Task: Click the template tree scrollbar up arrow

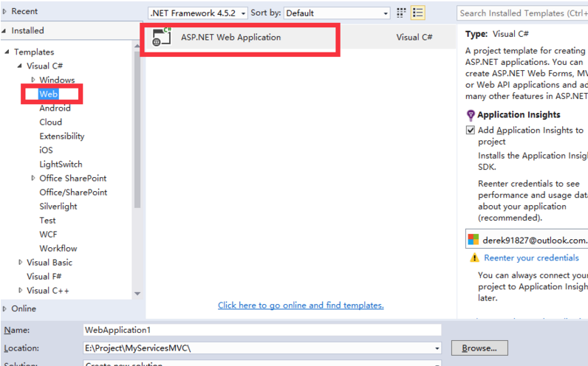Action: point(137,46)
